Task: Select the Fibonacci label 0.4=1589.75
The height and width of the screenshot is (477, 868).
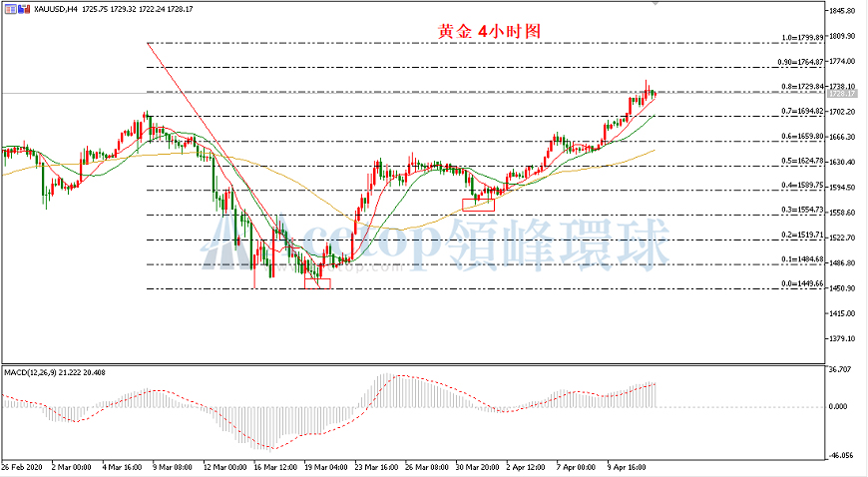Action: pos(803,185)
